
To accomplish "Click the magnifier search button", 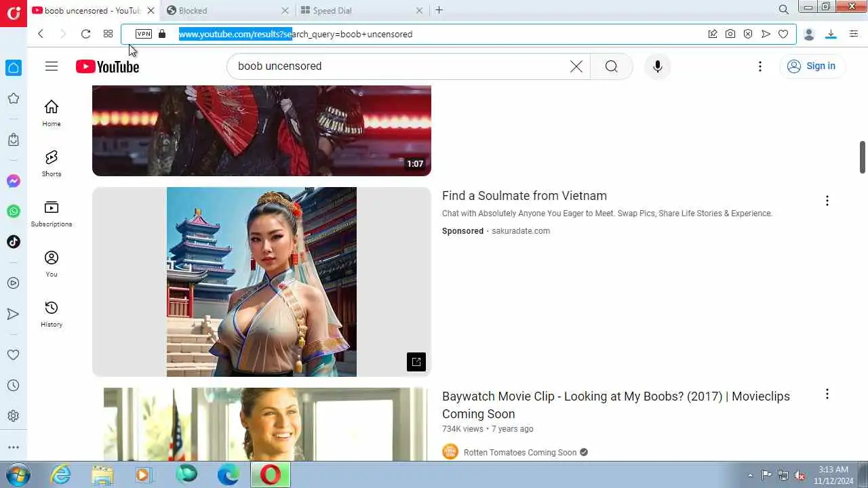I will click(611, 66).
